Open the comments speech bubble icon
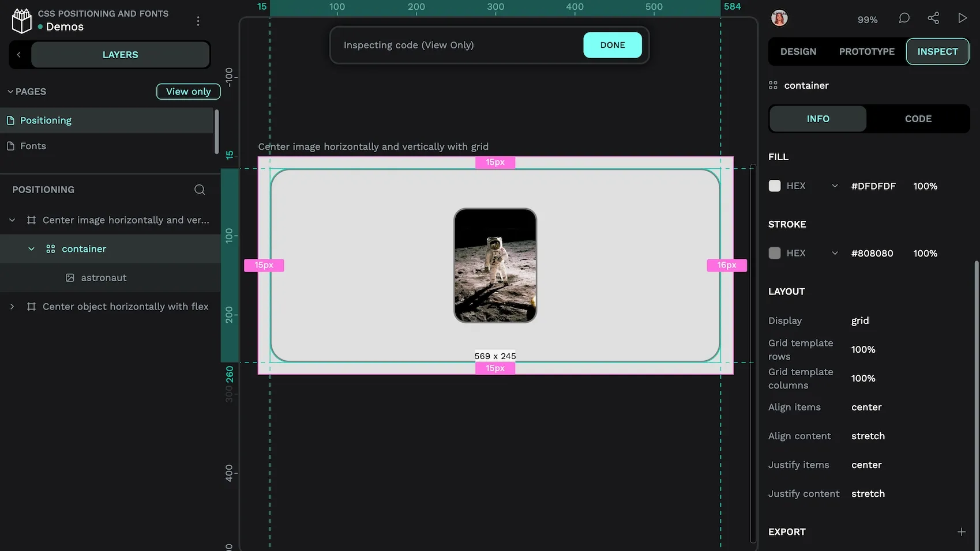The image size is (980, 551). [904, 18]
